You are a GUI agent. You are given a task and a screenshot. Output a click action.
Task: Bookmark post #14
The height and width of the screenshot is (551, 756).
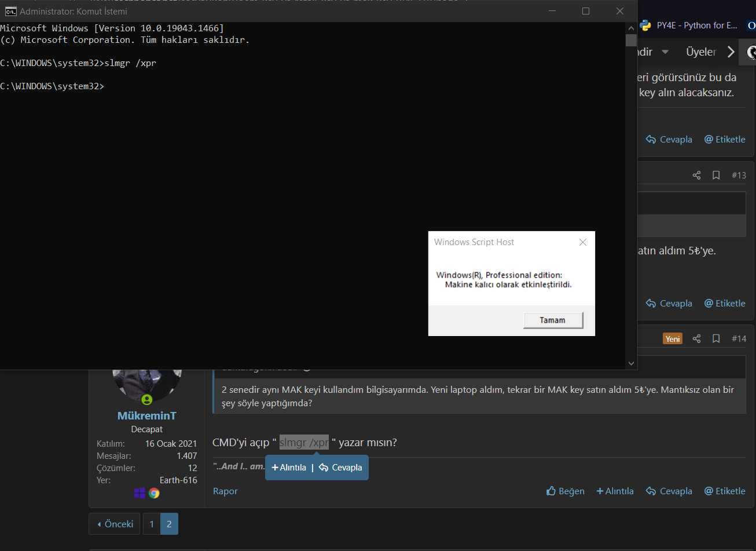[716, 338]
